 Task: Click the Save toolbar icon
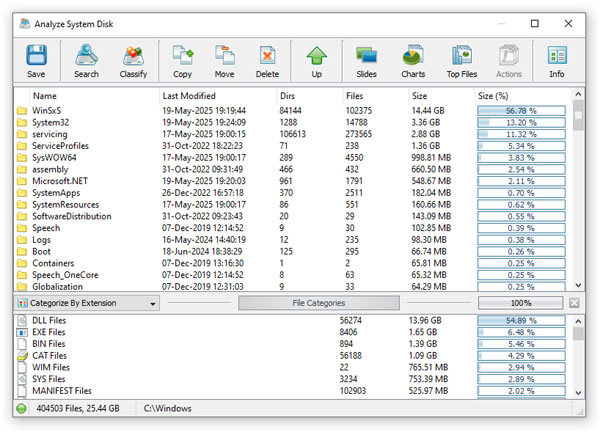(x=36, y=61)
